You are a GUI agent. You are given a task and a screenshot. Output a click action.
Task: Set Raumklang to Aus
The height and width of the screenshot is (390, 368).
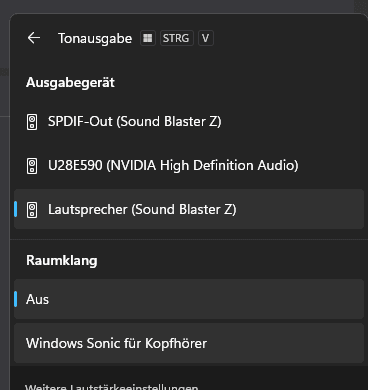189,299
